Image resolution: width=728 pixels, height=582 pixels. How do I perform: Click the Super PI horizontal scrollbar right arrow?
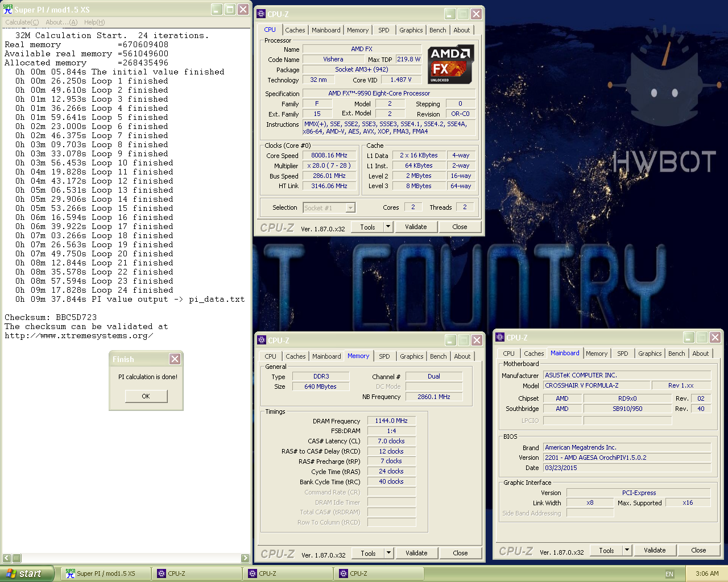tap(245, 558)
